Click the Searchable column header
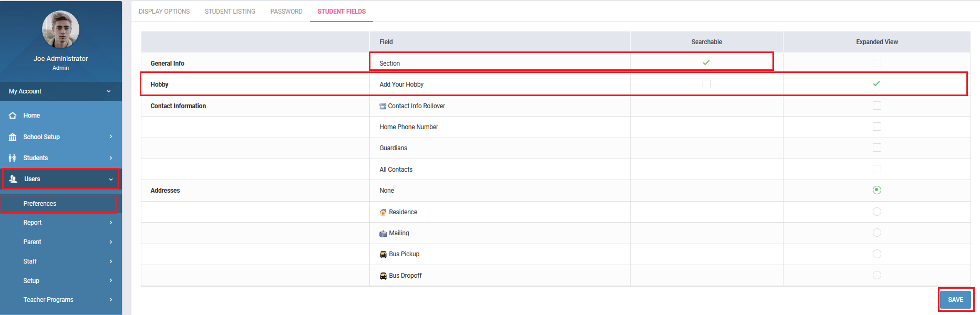This screenshot has height=315, width=980. click(x=707, y=42)
